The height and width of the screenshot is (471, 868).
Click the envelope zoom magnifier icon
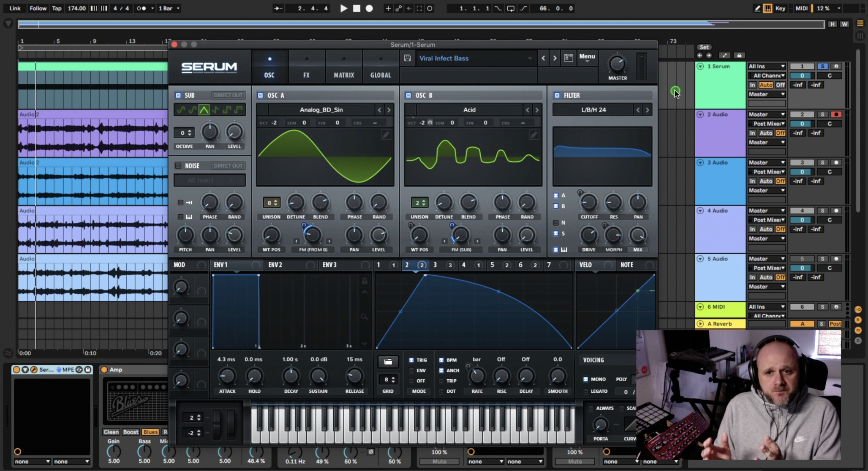tap(364, 317)
